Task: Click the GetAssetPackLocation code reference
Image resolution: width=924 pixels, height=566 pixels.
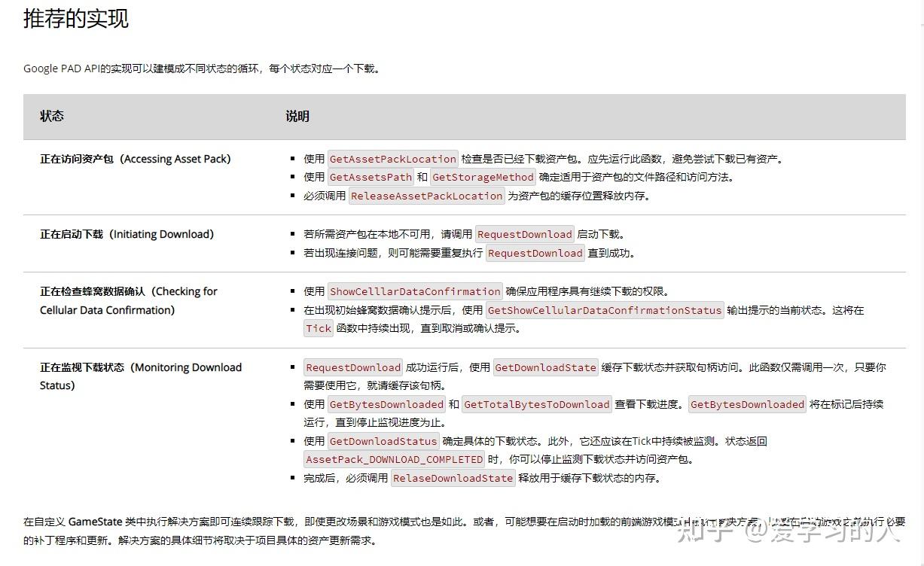Action: [x=392, y=159]
